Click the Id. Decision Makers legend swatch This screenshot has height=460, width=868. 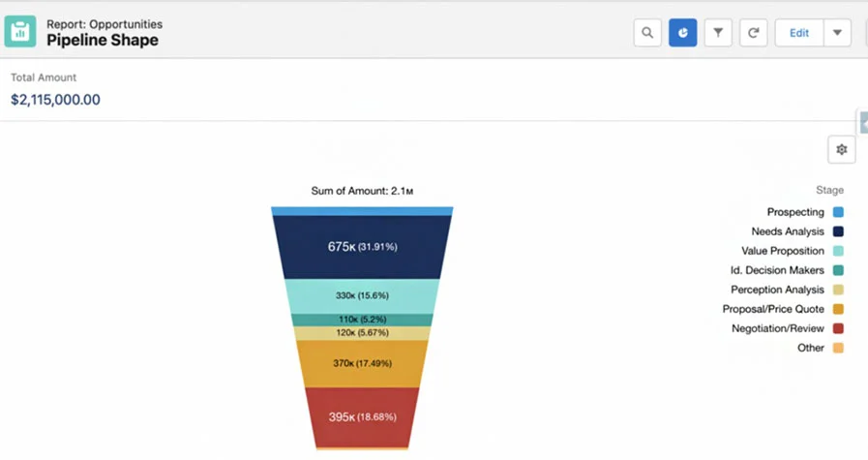(838, 270)
